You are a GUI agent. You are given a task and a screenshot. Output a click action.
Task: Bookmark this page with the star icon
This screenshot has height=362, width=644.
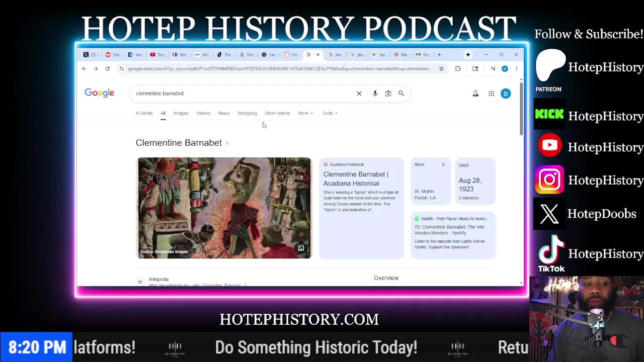(441, 69)
